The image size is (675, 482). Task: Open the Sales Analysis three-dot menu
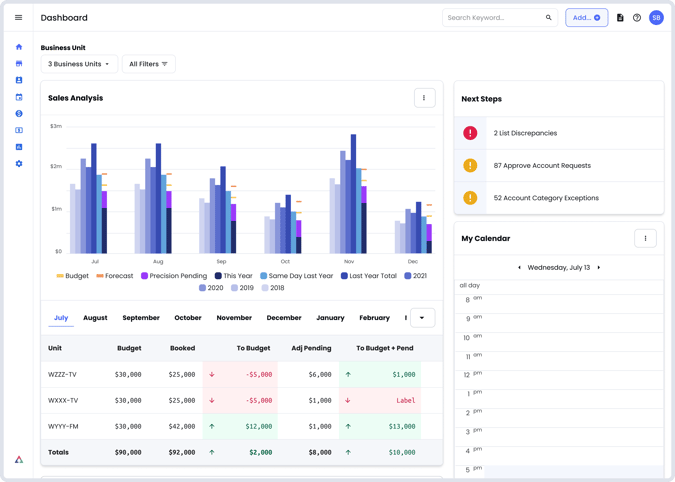(424, 98)
